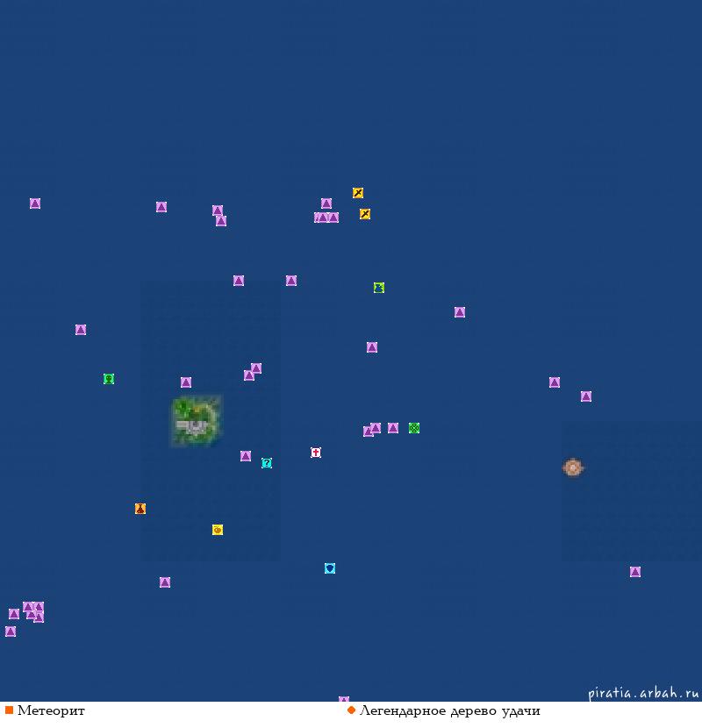Select the purple triangle nearest the orange potion marker

coord(165,582)
